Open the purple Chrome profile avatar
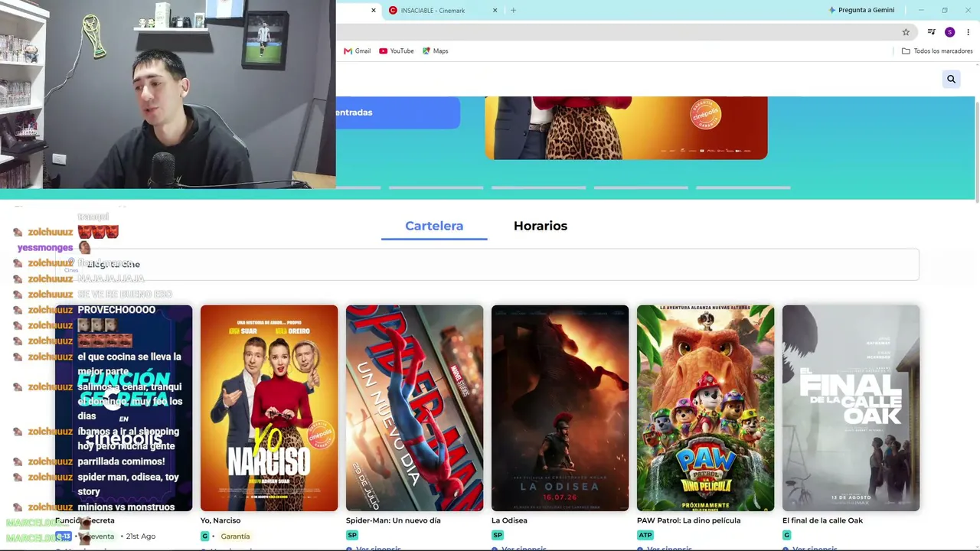The width and height of the screenshot is (980, 551). point(949,32)
